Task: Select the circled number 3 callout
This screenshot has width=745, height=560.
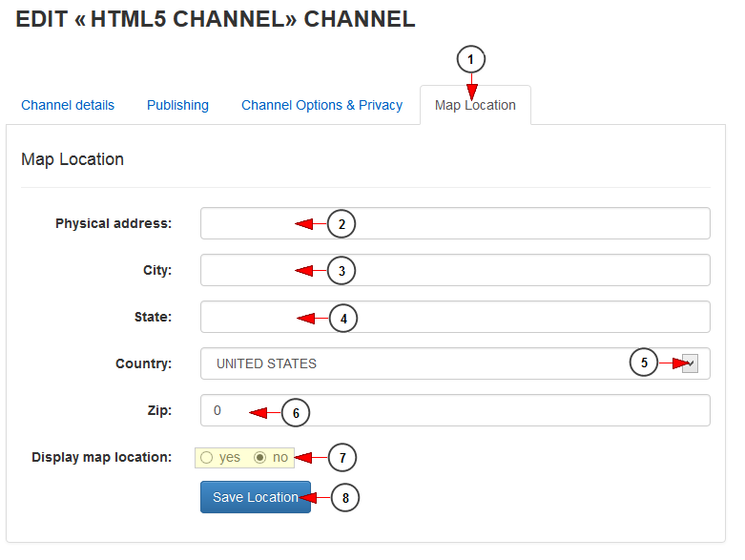Action: click(341, 271)
